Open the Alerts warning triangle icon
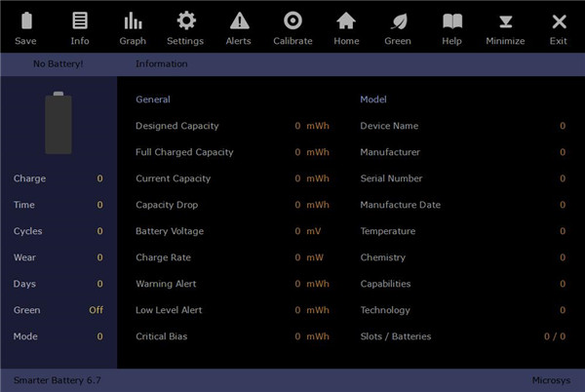The image size is (585, 392). 239,21
